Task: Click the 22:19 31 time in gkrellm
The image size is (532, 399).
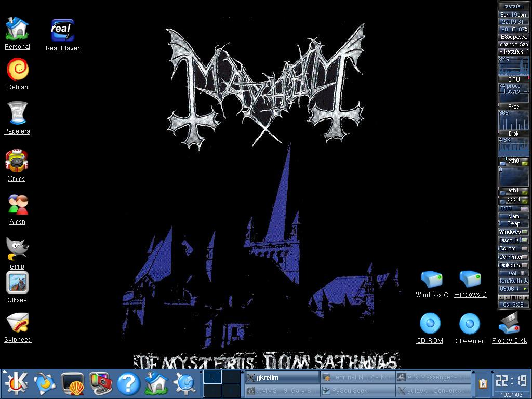Action: click(513, 22)
